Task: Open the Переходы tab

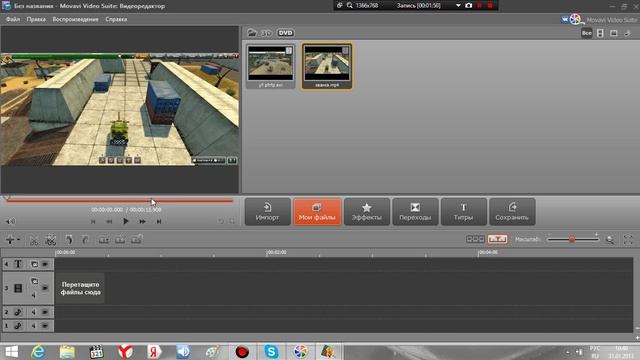Action: coord(415,212)
